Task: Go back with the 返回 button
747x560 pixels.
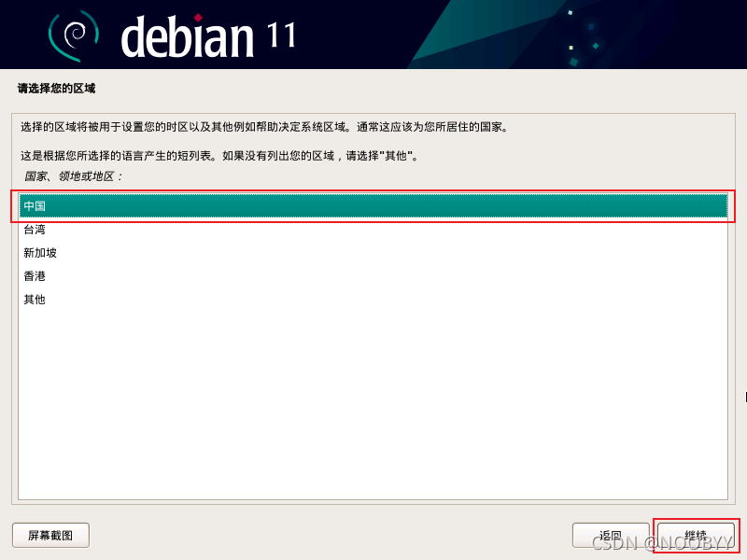Action: pyautogui.click(x=611, y=535)
